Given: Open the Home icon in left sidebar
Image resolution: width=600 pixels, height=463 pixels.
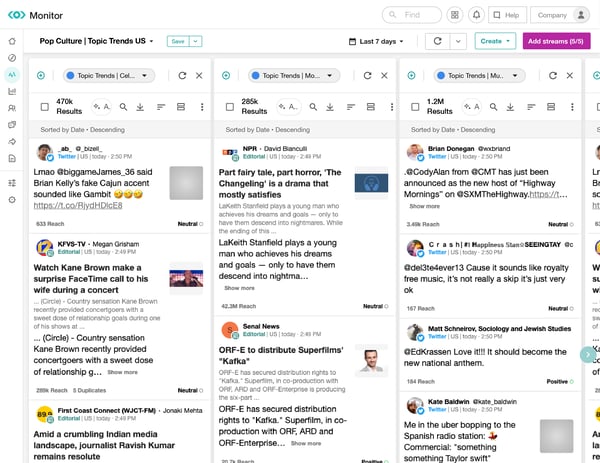Looking at the screenshot, I should click(x=12, y=42).
